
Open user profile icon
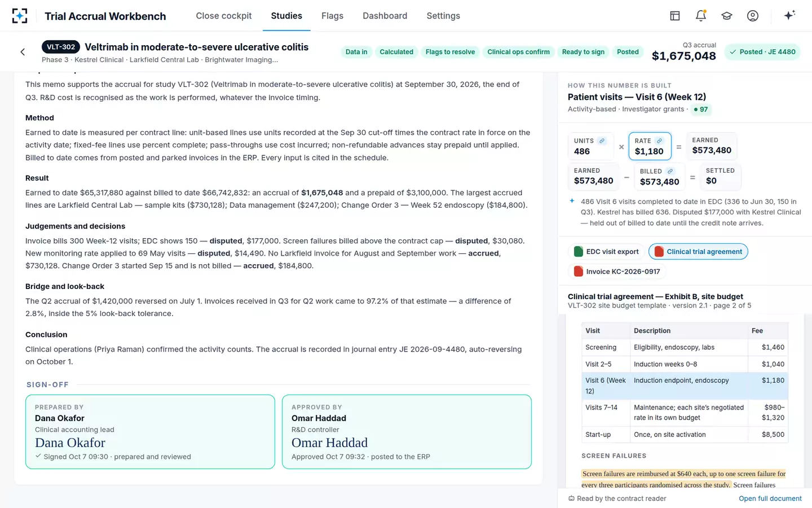(x=753, y=16)
